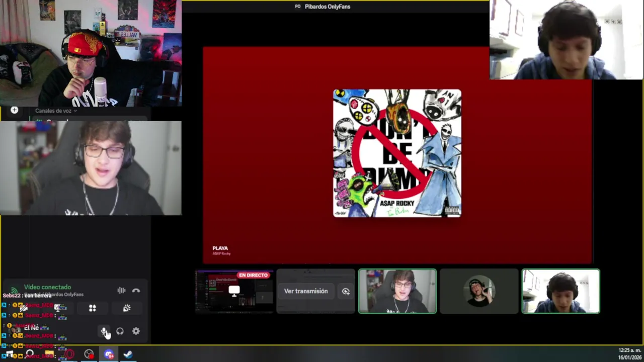Select the blue-hoodie user's video tile at bottom

pos(561,291)
